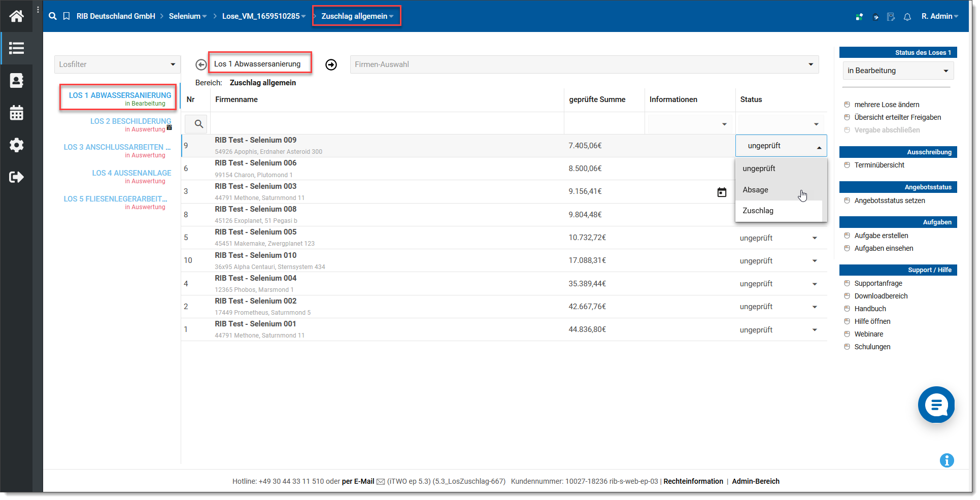
Task: Expand the Losfilter dropdown
Action: pyautogui.click(x=117, y=64)
